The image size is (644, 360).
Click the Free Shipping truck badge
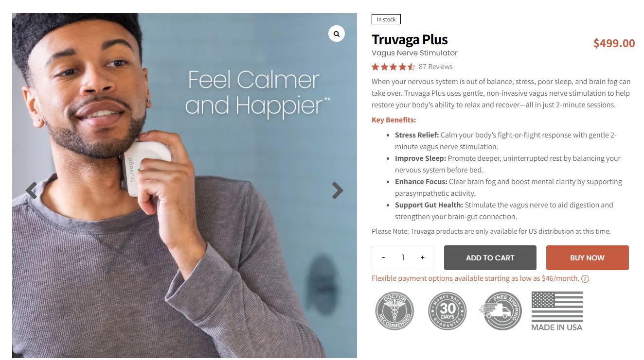tap(501, 311)
